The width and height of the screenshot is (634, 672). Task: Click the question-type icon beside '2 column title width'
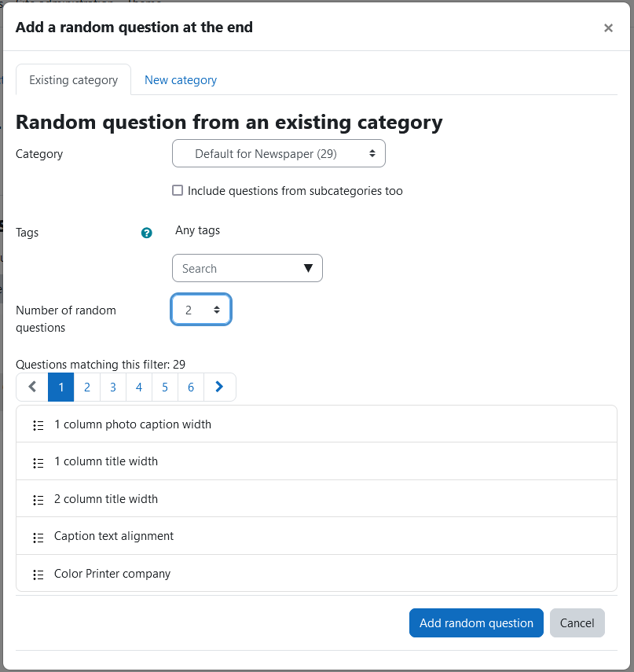(38, 500)
